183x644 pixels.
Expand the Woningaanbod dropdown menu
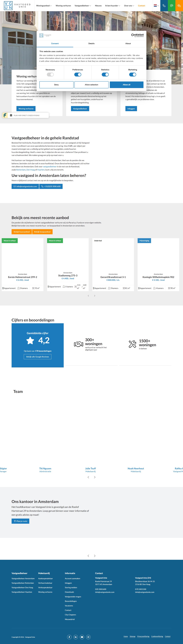coord(44,5)
